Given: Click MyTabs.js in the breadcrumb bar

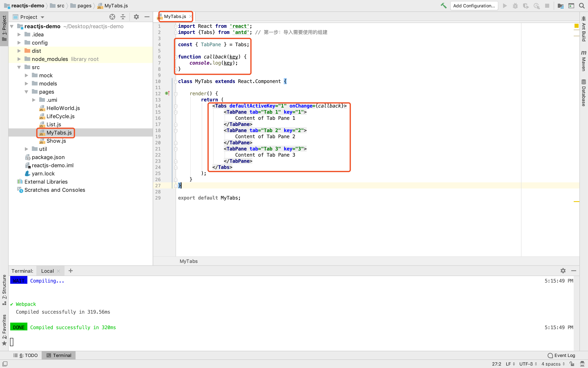Looking at the screenshot, I should click(112, 6).
